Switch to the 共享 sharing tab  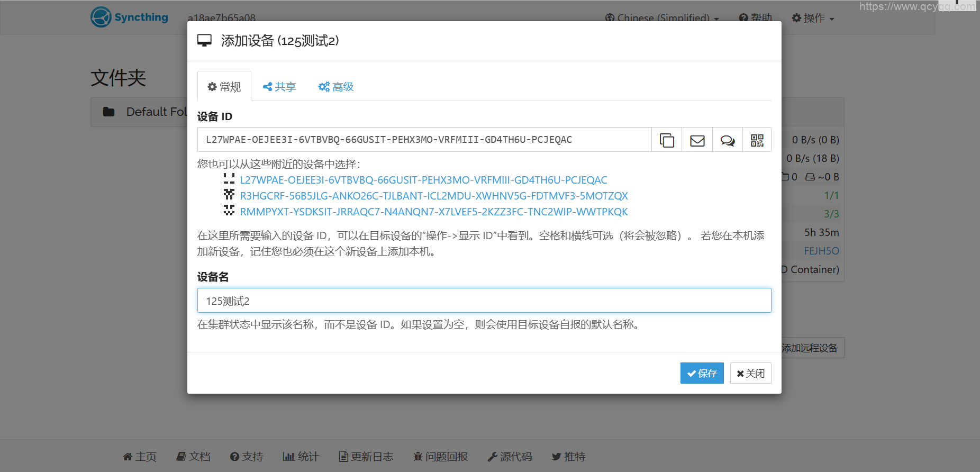[x=279, y=87]
